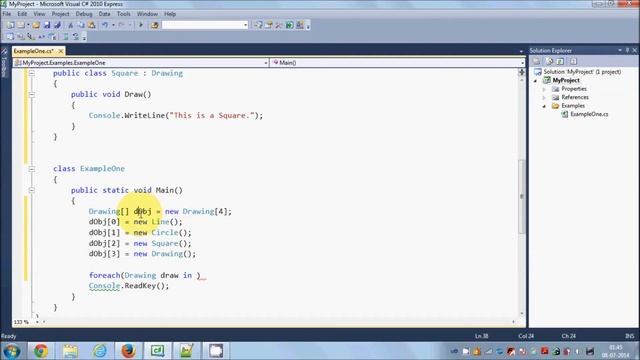Click the Start Page toolbar icon
Viewport: 640px width, 360px height.
tap(289, 25)
